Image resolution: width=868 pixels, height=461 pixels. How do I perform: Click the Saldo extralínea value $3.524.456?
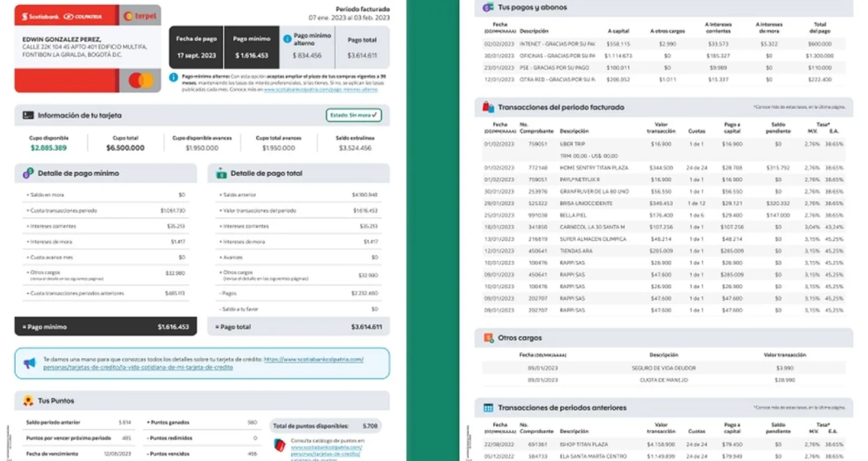pyautogui.click(x=355, y=148)
